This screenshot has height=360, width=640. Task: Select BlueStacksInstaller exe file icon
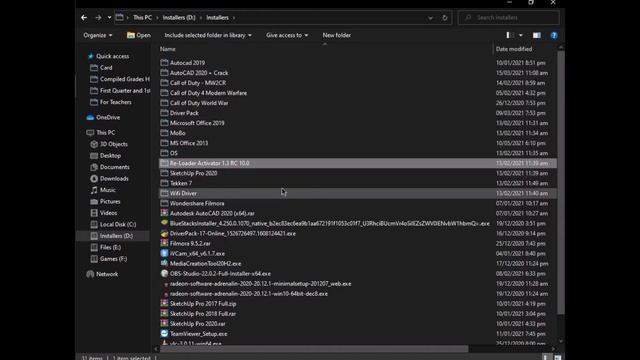[x=164, y=223]
